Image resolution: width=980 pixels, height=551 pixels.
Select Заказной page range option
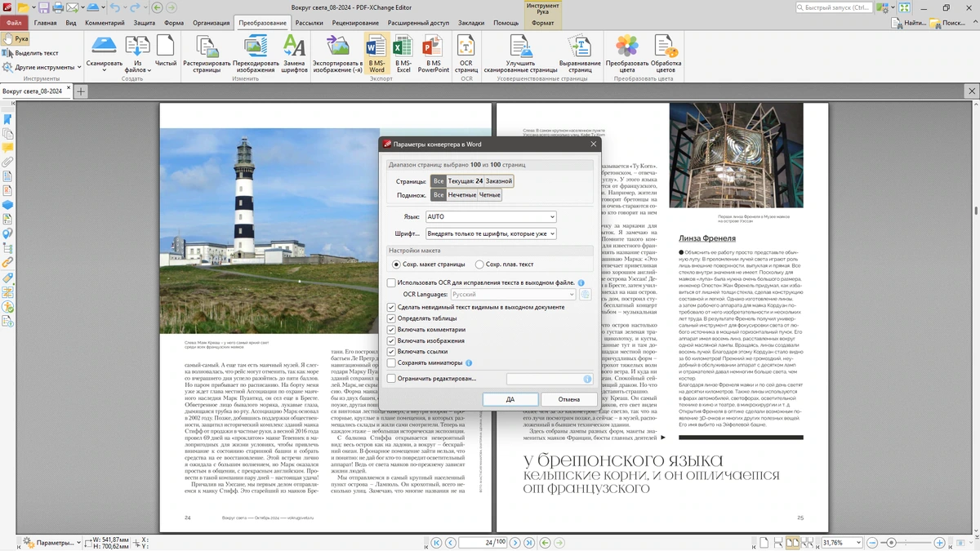499,181
